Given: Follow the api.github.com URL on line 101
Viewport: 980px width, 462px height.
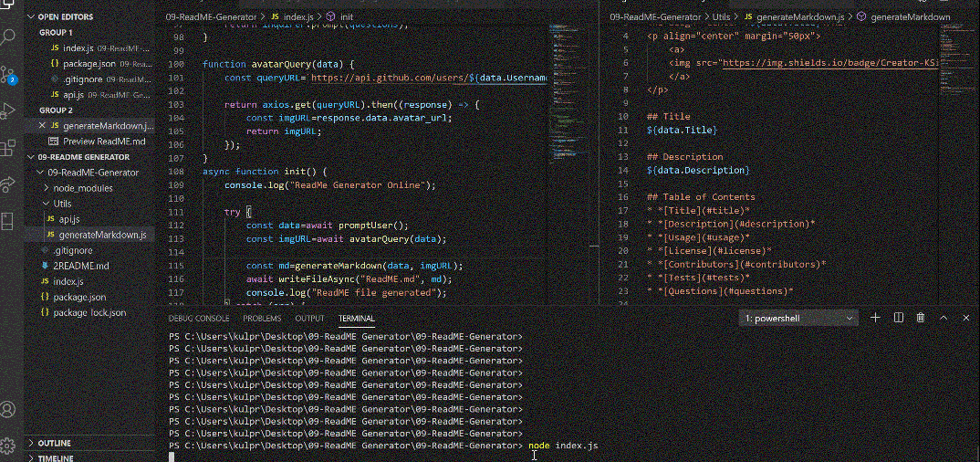Looking at the screenshot, I should 429,78.
